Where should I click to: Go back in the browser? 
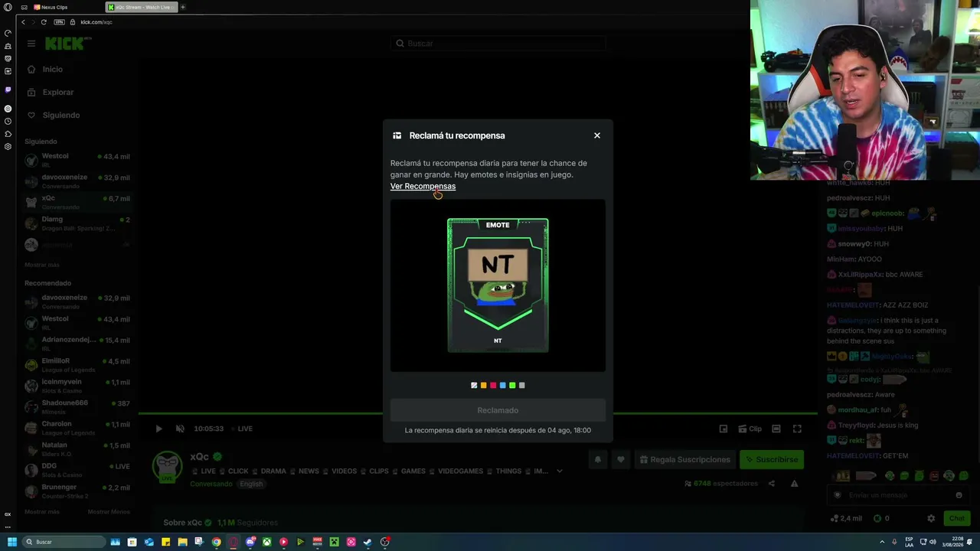click(x=23, y=22)
